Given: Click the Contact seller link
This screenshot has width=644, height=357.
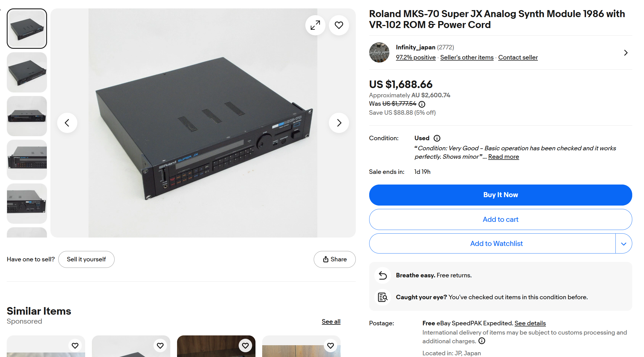Looking at the screenshot, I should (518, 57).
